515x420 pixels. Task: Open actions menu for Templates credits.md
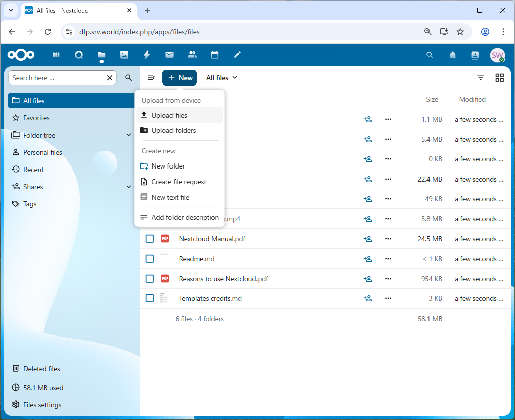(388, 298)
